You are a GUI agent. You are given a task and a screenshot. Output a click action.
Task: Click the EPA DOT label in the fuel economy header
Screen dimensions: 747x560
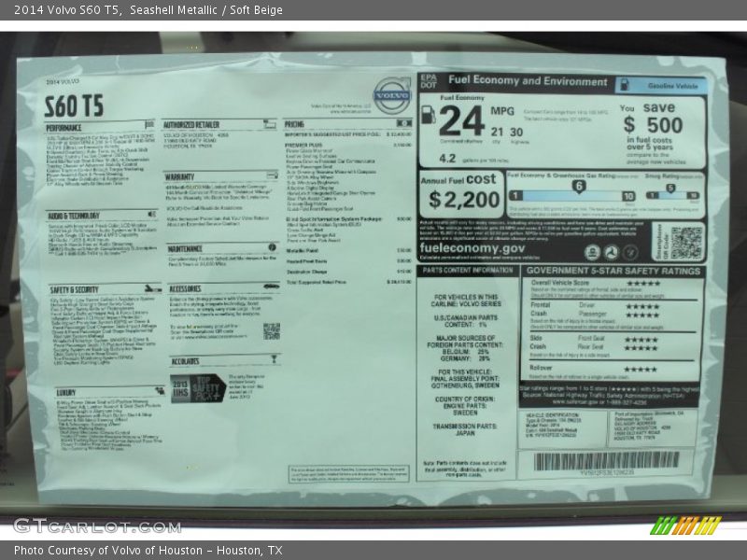point(429,81)
